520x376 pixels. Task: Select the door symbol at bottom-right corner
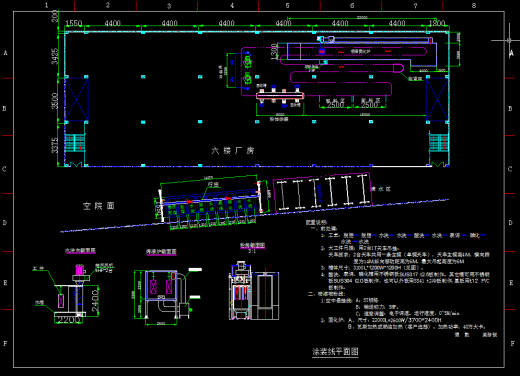point(438,164)
